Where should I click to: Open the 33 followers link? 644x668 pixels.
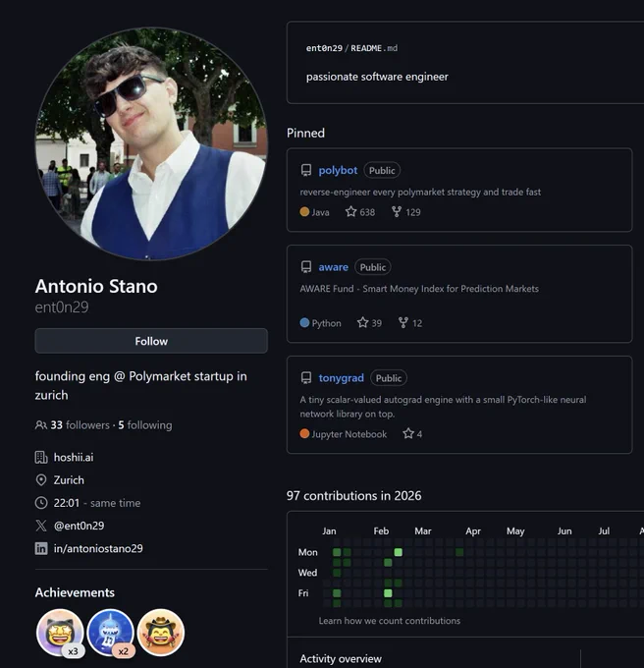tap(80, 424)
